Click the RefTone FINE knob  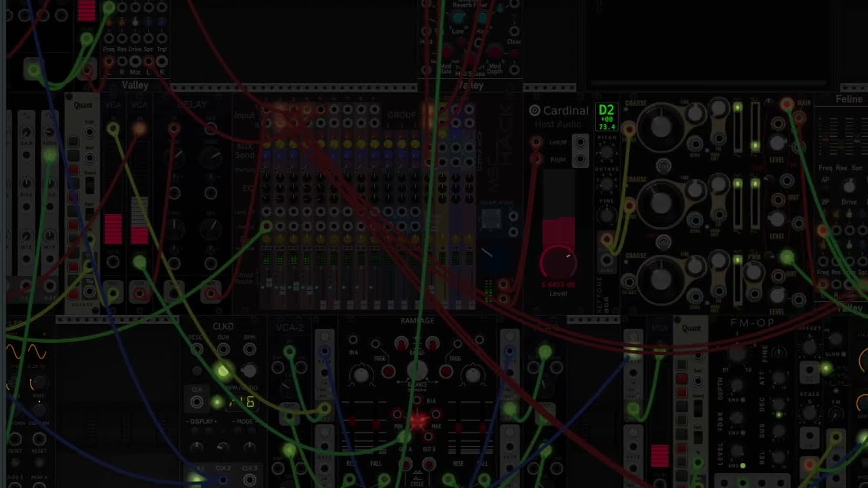coord(606,215)
